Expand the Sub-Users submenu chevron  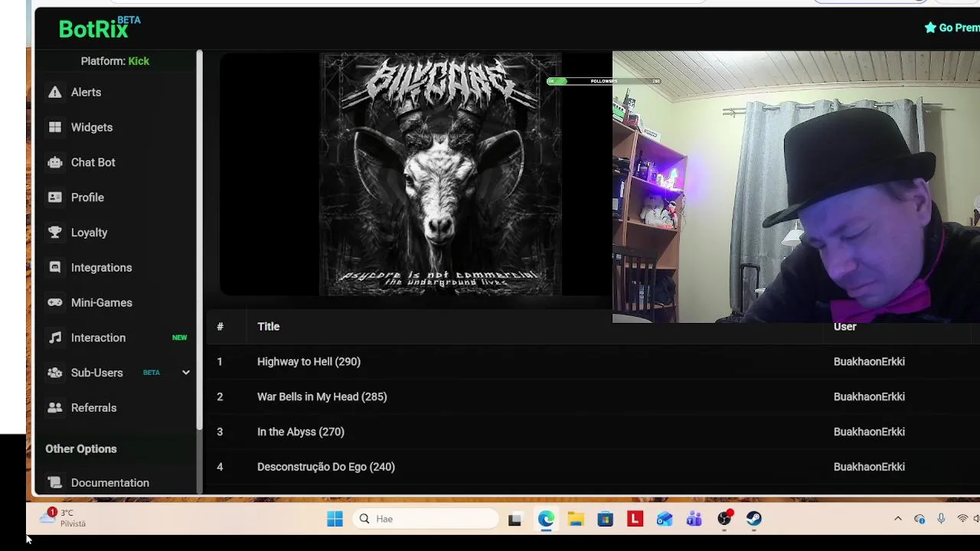pyautogui.click(x=185, y=373)
